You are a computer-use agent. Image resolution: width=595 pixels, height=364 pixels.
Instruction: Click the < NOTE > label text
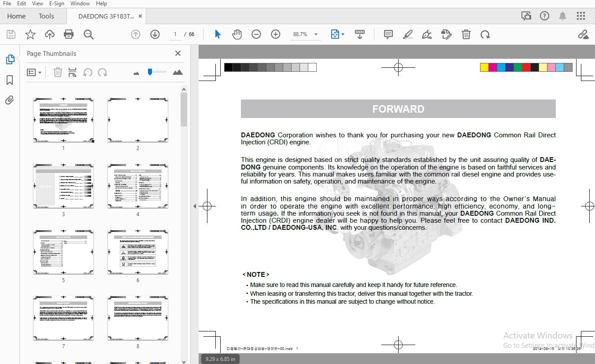[256, 275]
